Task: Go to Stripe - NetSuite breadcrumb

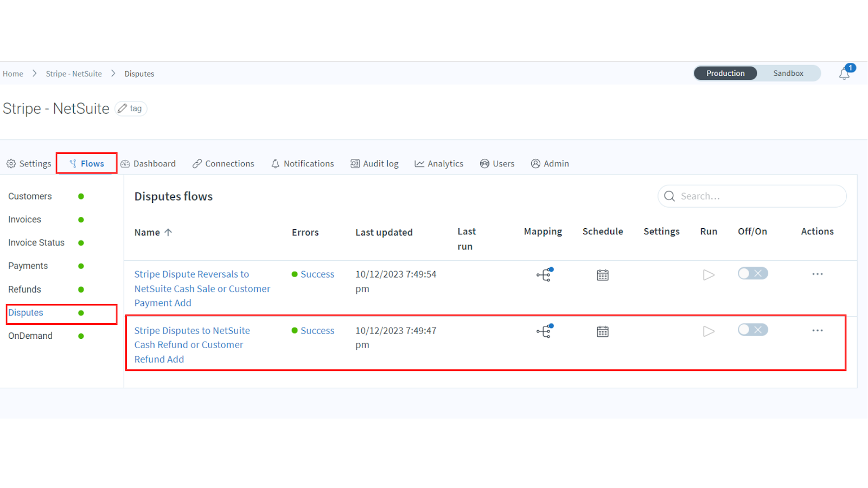Action: coord(74,74)
